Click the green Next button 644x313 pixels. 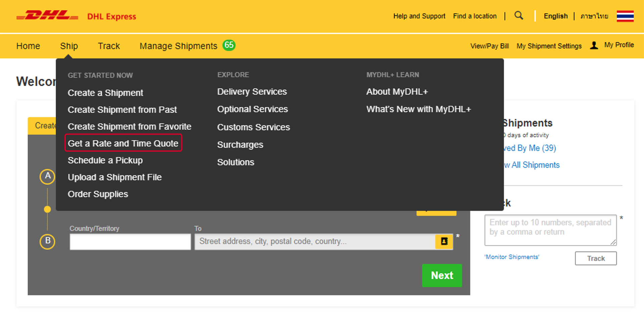coord(442,275)
